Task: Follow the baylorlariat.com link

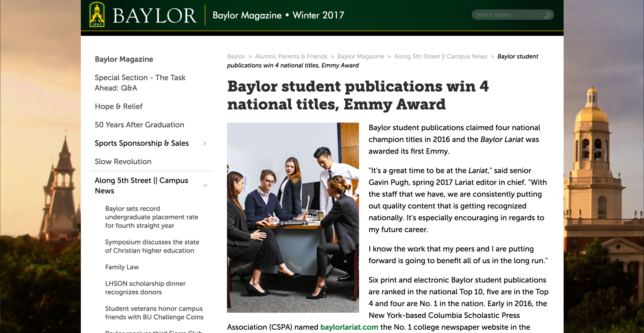Action: pos(349,327)
